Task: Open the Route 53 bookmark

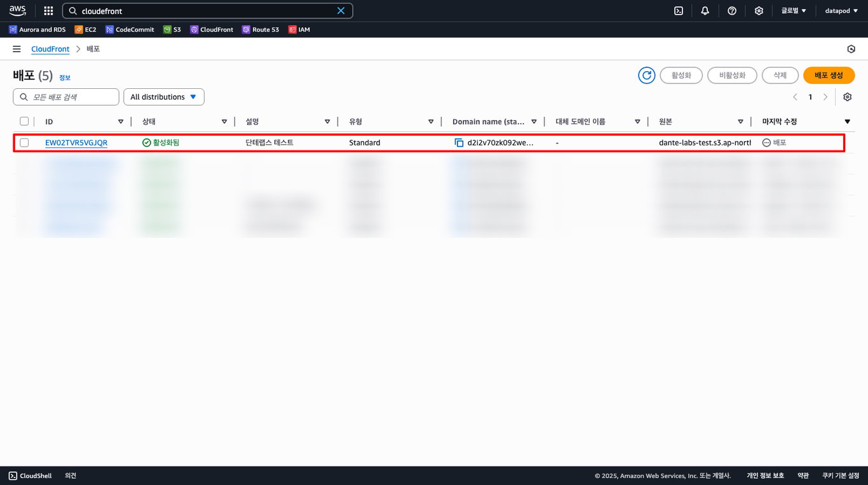Action: [x=261, y=30]
